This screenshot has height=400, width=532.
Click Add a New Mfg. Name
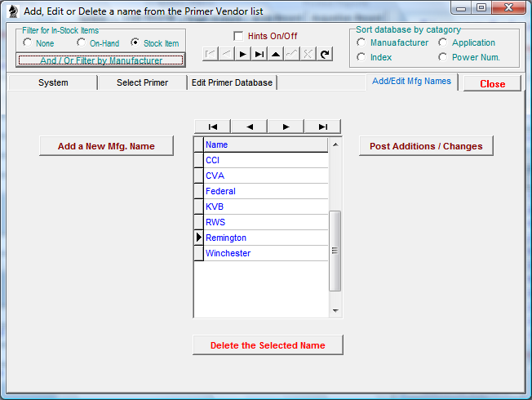click(106, 146)
